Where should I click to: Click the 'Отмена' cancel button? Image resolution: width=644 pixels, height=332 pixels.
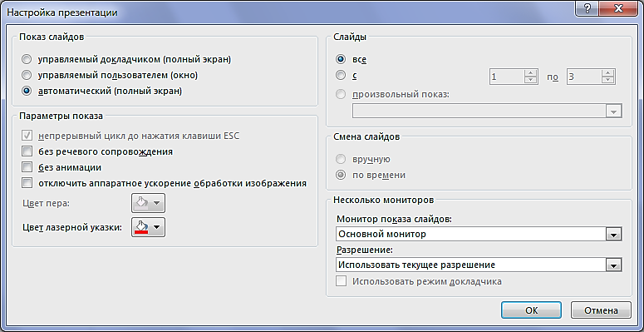601,310
